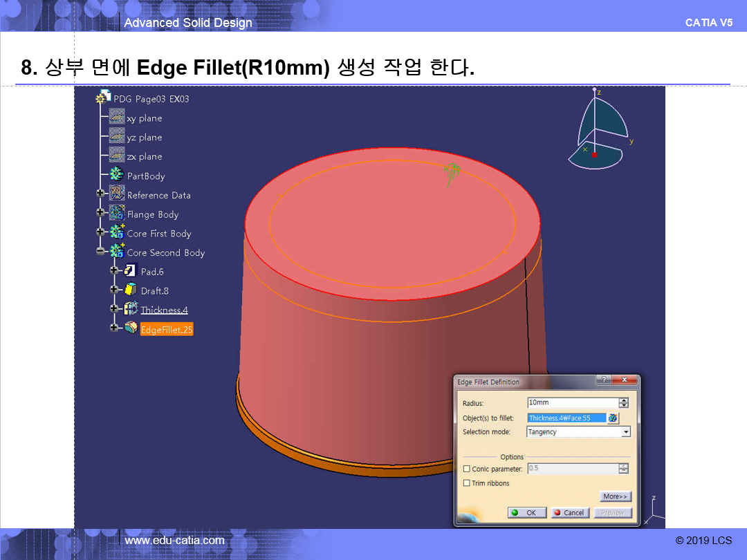Image resolution: width=747 pixels, height=560 pixels.
Task: Click the xy plane icon in tree
Action: (x=117, y=118)
